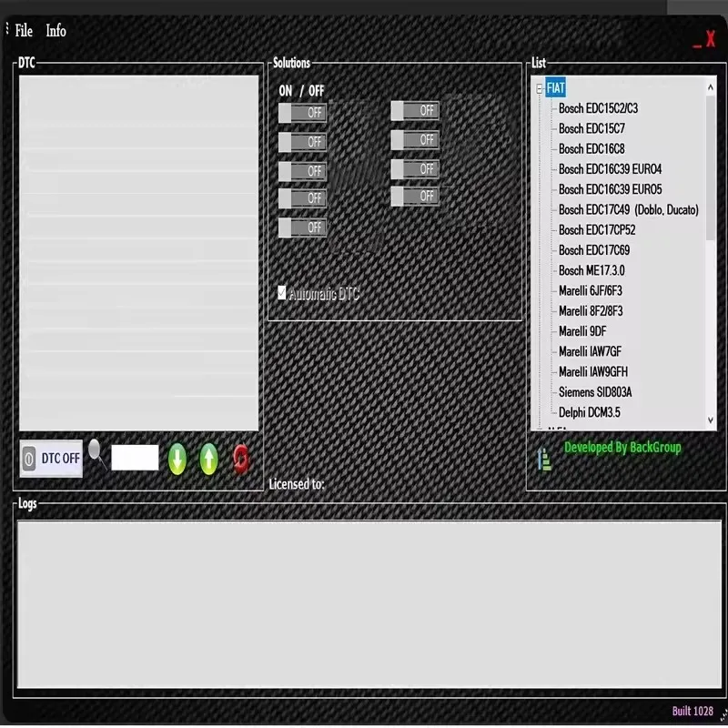Click the DTC list area
This screenshot has height=728, width=728.
139,253
